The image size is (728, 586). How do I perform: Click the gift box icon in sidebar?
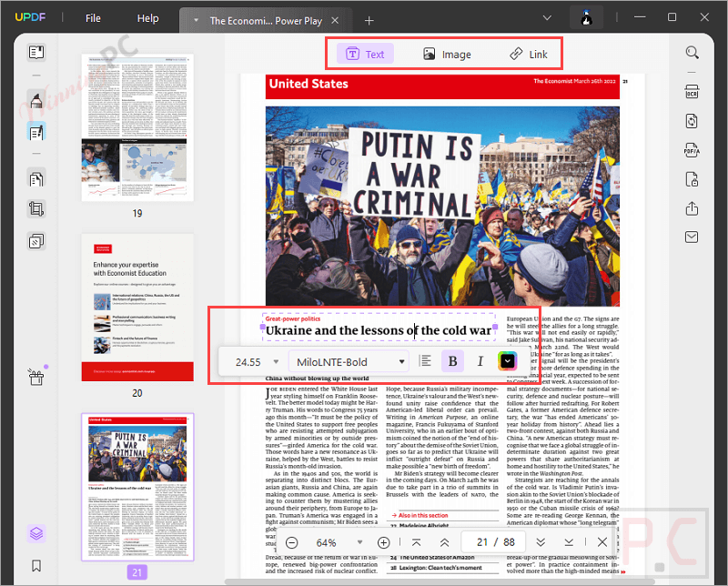coord(36,377)
